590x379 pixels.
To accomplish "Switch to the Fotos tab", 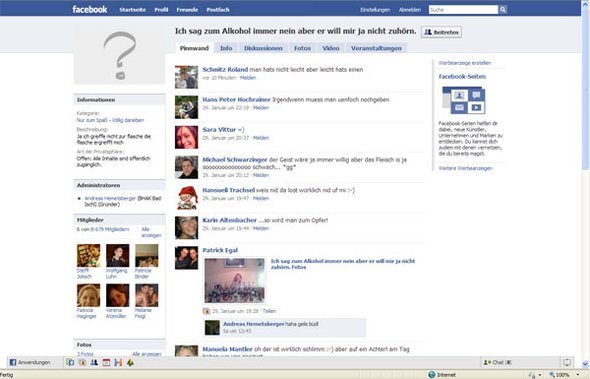I will click(302, 48).
